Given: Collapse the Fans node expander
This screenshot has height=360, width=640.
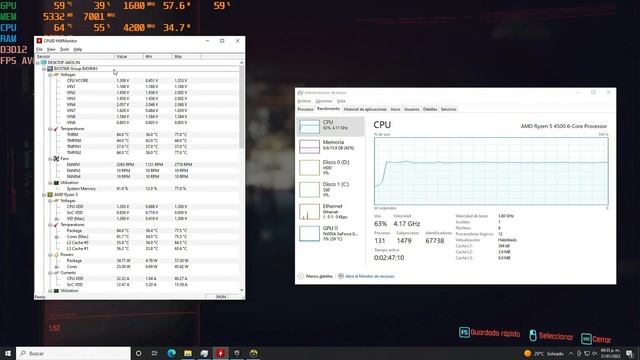Looking at the screenshot, I should coord(50,158).
